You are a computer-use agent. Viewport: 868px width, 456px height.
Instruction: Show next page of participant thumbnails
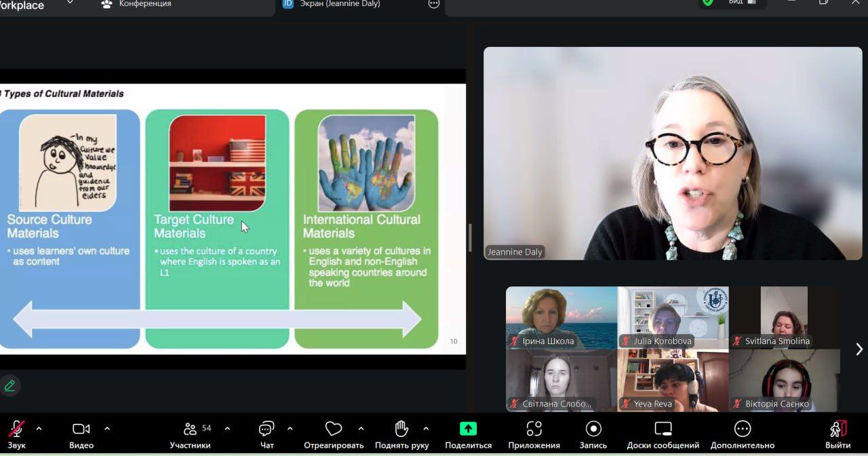click(x=859, y=349)
